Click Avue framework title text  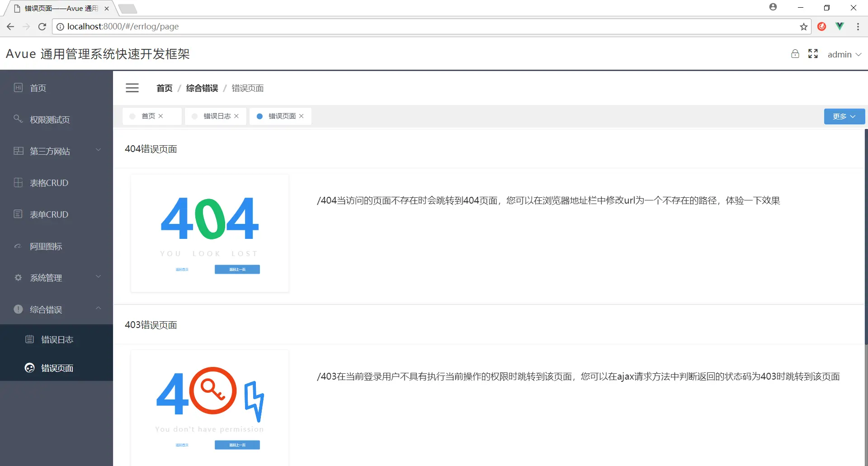[98, 54]
